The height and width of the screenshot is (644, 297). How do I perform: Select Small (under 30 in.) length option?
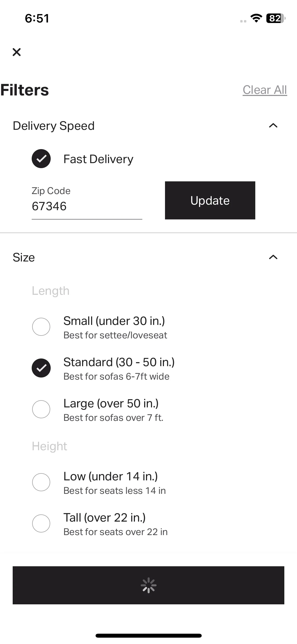(x=41, y=327)
